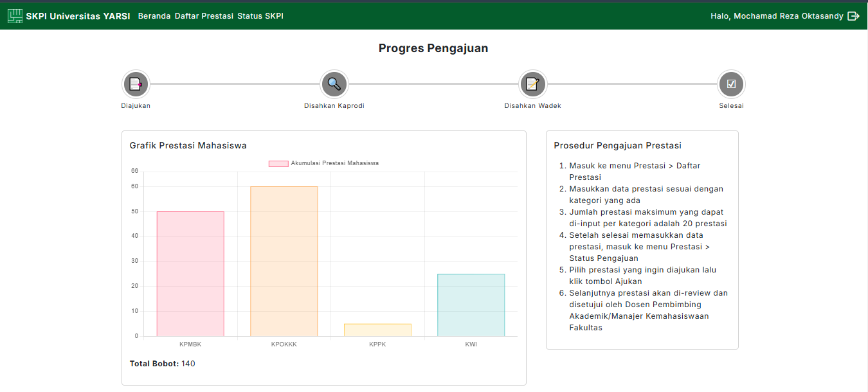Toggle the Akumulasi Prestasi Mahasiswa legend swatch
Viewport: 868px width, 392px height.
(278, 163)
